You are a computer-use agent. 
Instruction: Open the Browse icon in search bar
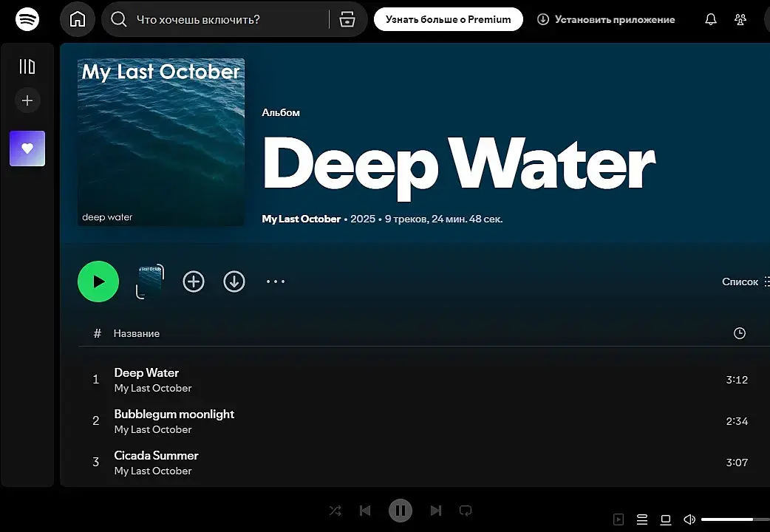tap(347, 20)
